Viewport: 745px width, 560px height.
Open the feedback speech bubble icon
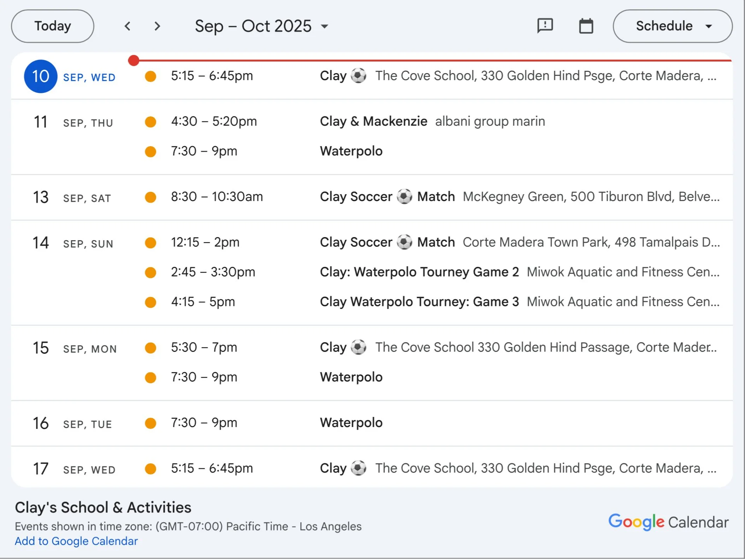545,26
